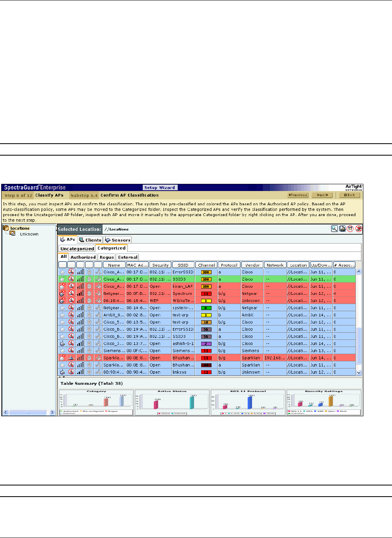Click purple channel 2 swatch in ashish-b-1 row
Image resolution: width=392 pixels, height=538 pixels.
pos(206,344)
